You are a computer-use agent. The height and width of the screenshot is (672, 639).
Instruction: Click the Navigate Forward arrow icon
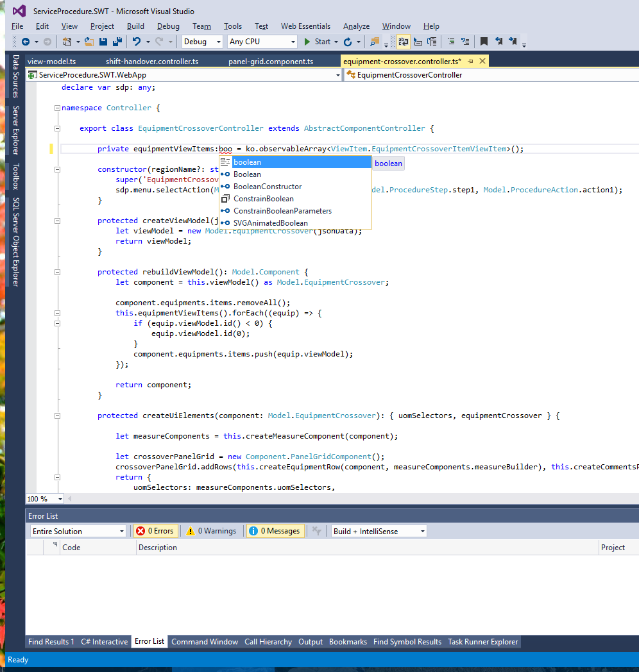click(x=47, y=42)
